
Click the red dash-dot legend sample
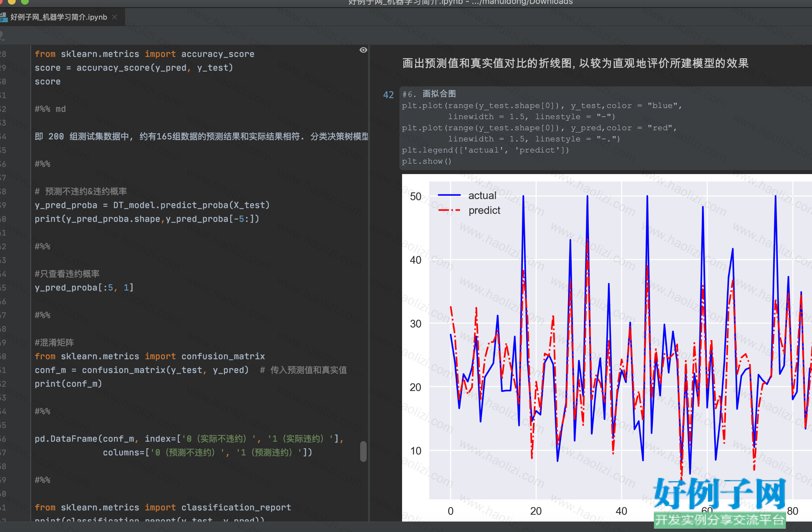[449, 210]
